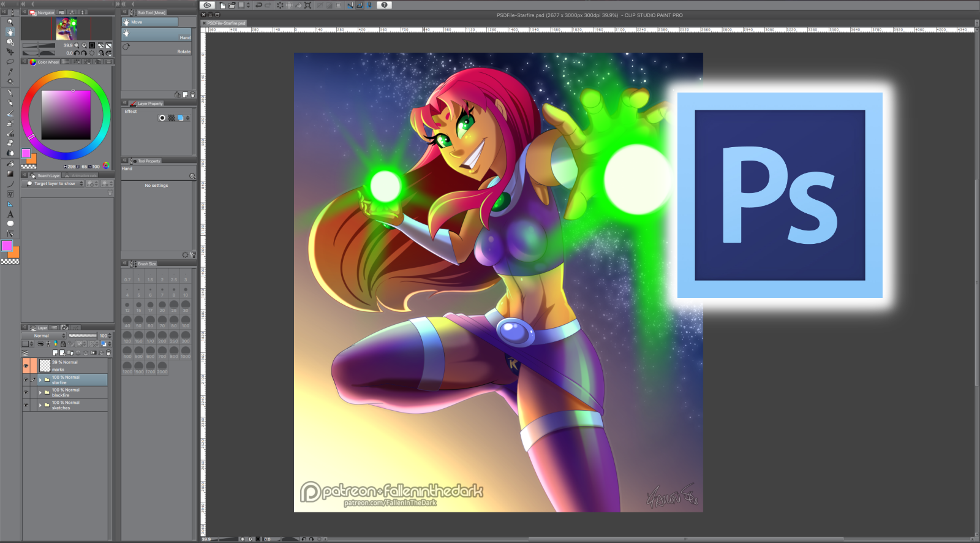Open the help question mark button
The width and height of the screenshot is (980, 543).
click(384, 5)
